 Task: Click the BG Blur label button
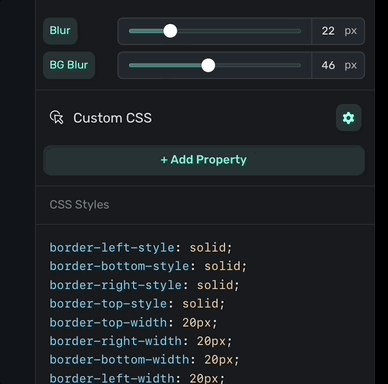(x=69, y=65)
